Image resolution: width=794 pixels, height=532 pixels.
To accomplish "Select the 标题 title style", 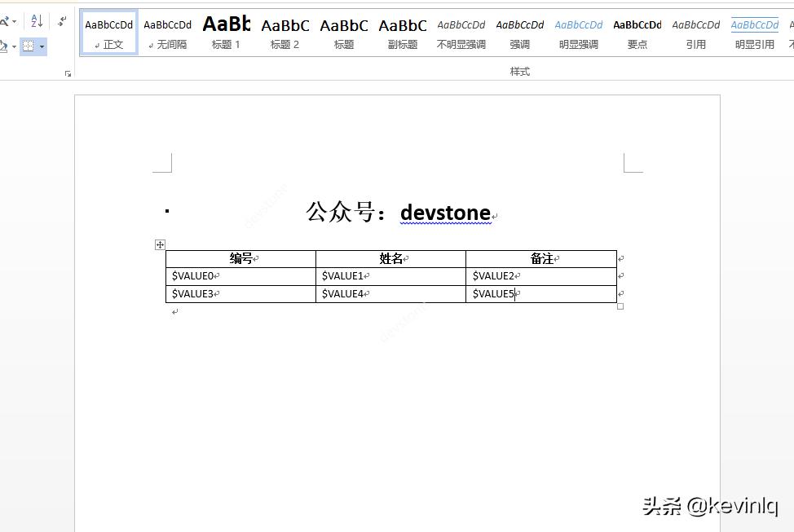I will click(343, 33).
